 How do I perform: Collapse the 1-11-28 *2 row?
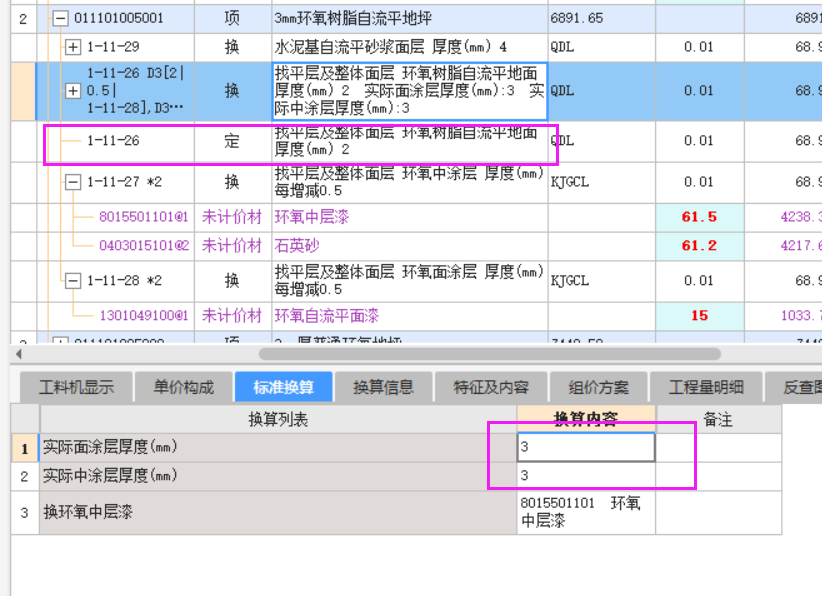click(x=73, y=281)
